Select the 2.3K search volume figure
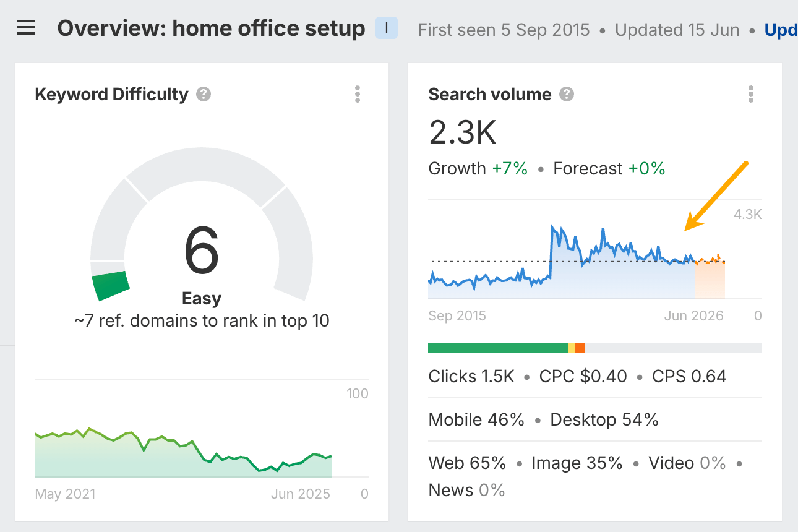The image size is (798, 532). [462, 132]
